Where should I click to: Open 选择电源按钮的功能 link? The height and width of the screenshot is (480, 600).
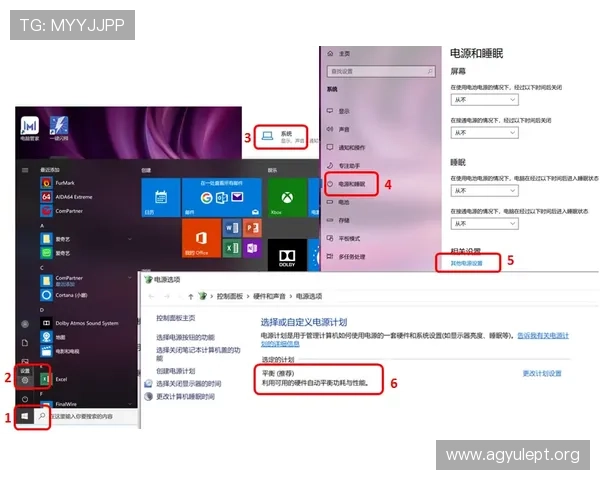coord(185,337)
